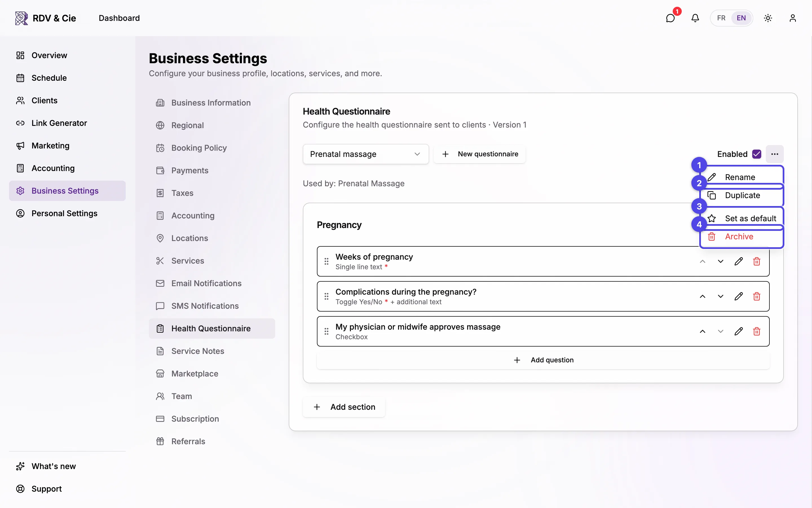Screen dimensions: 812x508
Task: Open the Email Notifications settings
Action: 212,283
